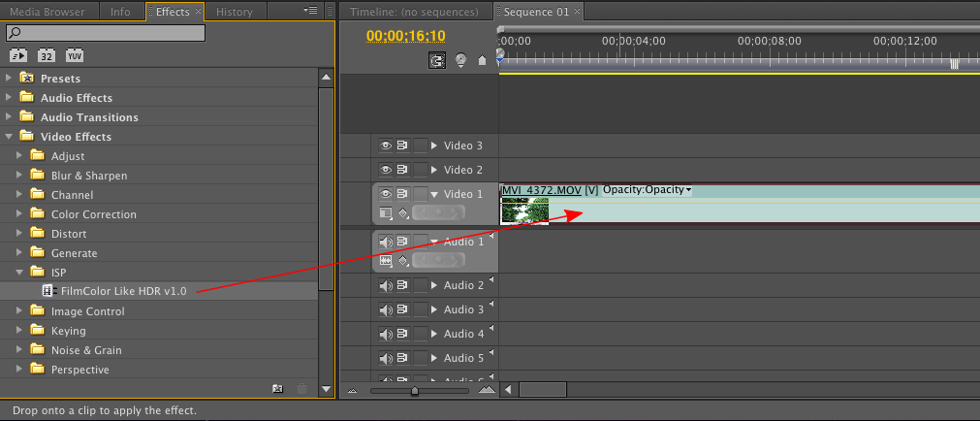980x421 pixels.
Task: Hide the Video 3 track with the eye icon
Action: 386,146
